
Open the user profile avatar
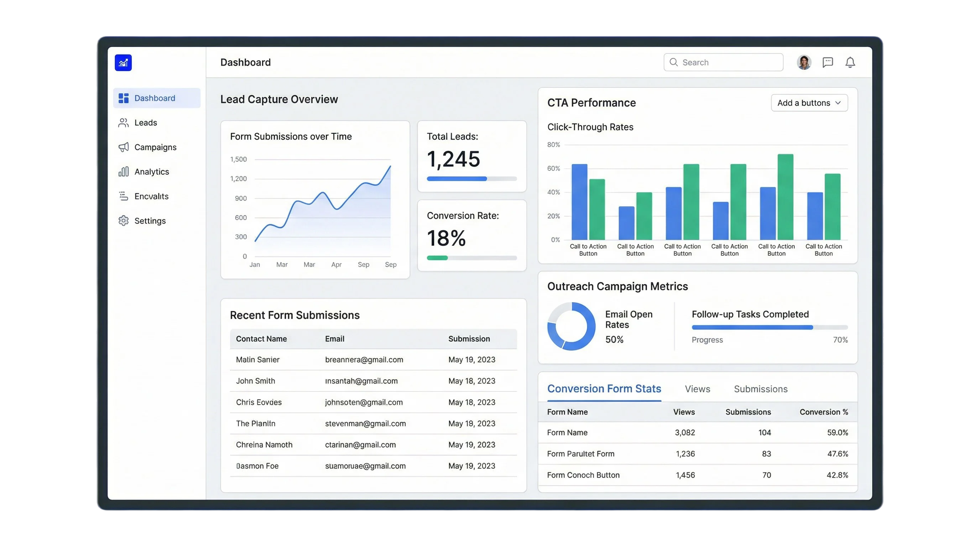(x=804, y=62)
